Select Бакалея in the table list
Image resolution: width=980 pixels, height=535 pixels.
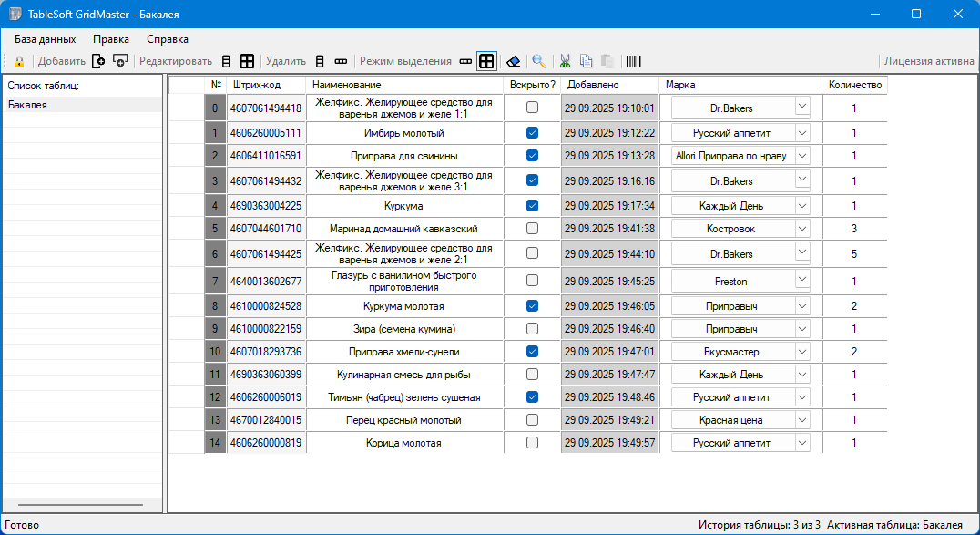point(28,105)
